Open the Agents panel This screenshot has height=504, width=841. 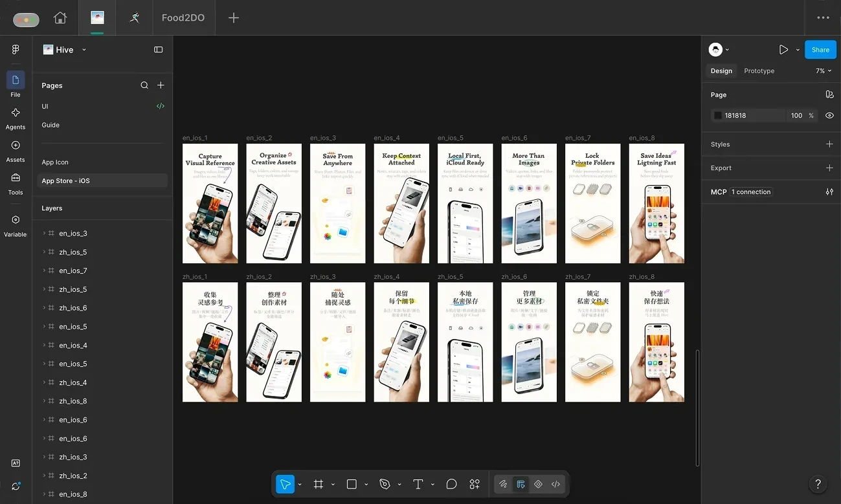(x=16, y=118)
